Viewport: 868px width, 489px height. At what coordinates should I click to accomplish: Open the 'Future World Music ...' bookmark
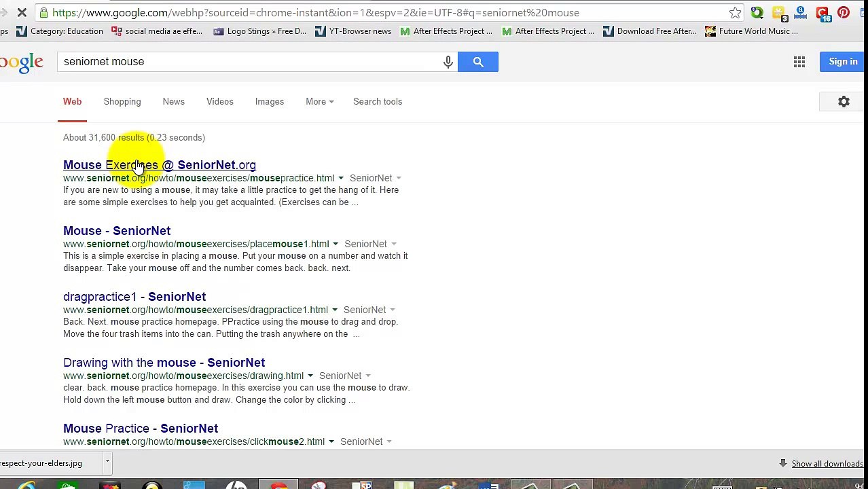[751, 31]
